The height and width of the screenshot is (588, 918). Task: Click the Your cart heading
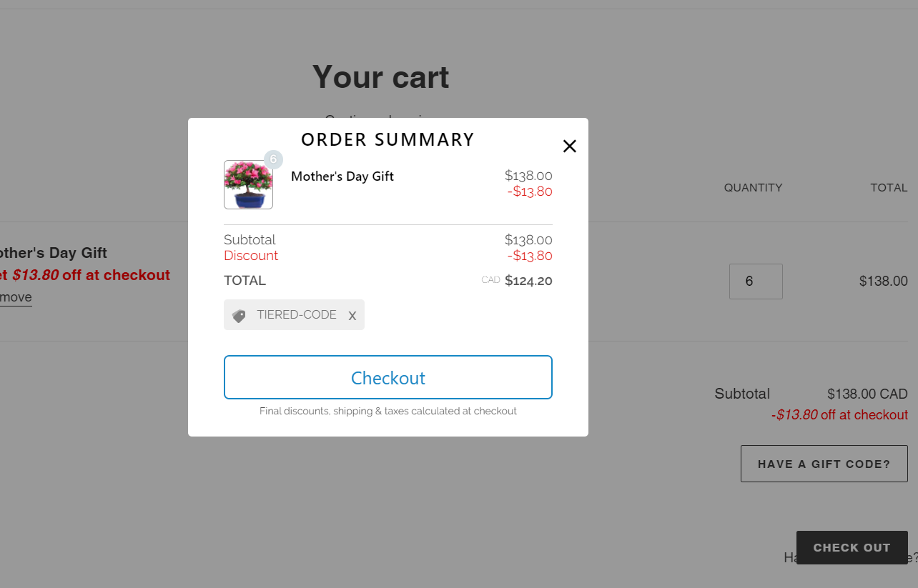click(380, 77)
